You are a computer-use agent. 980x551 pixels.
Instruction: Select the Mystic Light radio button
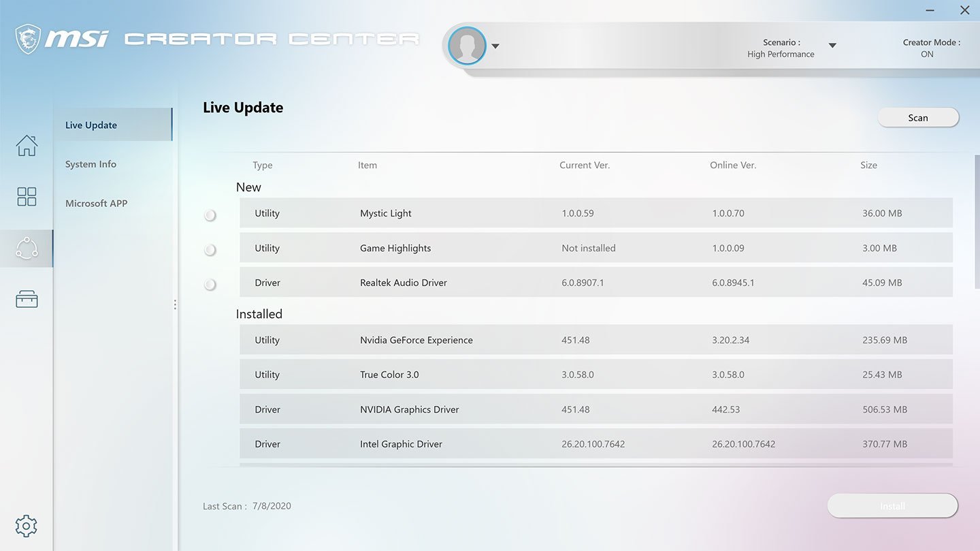tap(210, 215)
